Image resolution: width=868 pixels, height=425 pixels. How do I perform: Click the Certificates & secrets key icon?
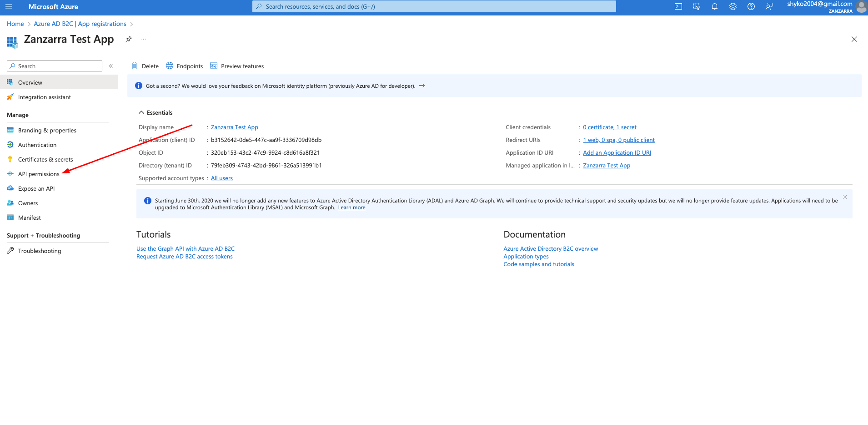click(x=10, y=159)
